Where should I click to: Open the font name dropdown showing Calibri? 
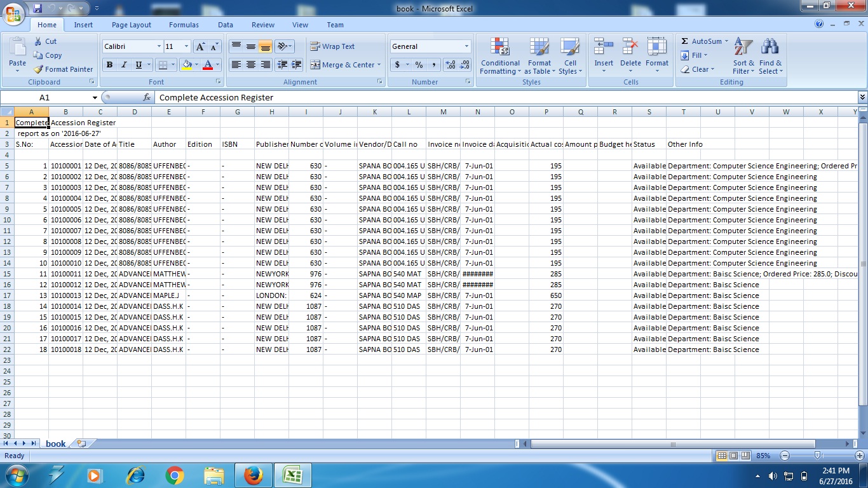(x=159, y=46)
